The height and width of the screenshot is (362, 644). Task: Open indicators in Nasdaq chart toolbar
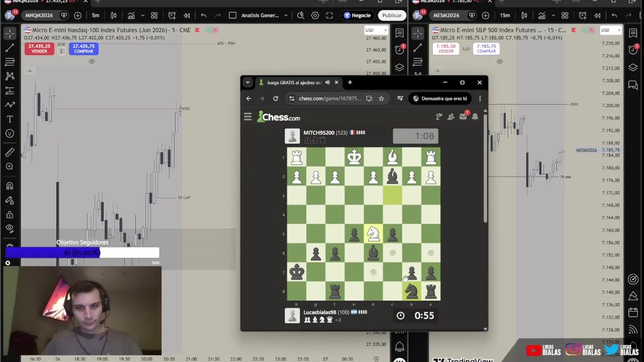click(x=131, y=15)
